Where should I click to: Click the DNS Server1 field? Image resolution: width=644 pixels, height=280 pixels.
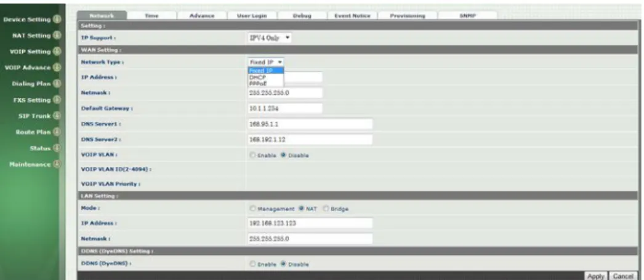coord(310,124)
